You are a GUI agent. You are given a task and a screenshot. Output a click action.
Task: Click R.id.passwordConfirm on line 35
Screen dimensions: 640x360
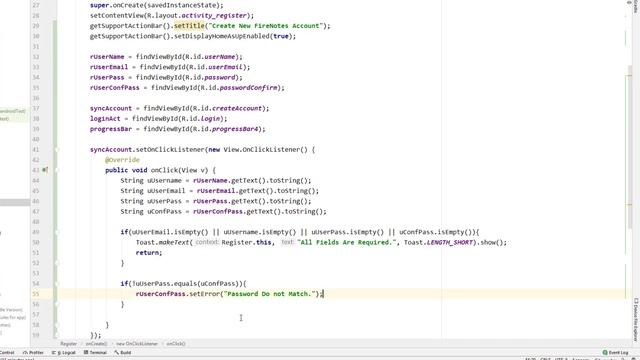pos(238,88)
